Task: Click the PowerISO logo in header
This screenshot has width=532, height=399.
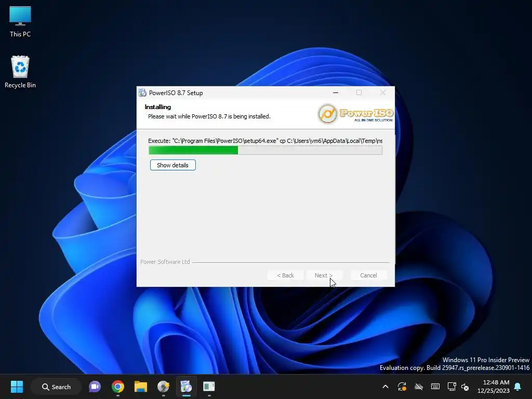Action: tap(355, 114)
